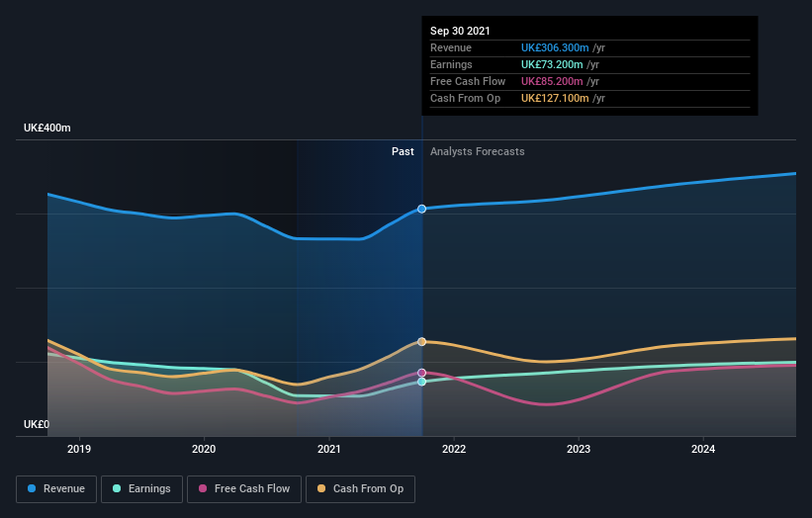Click the Free Cash Flow label in tooltip
This screenshot has width=812, height=518.
coord(468,81)
